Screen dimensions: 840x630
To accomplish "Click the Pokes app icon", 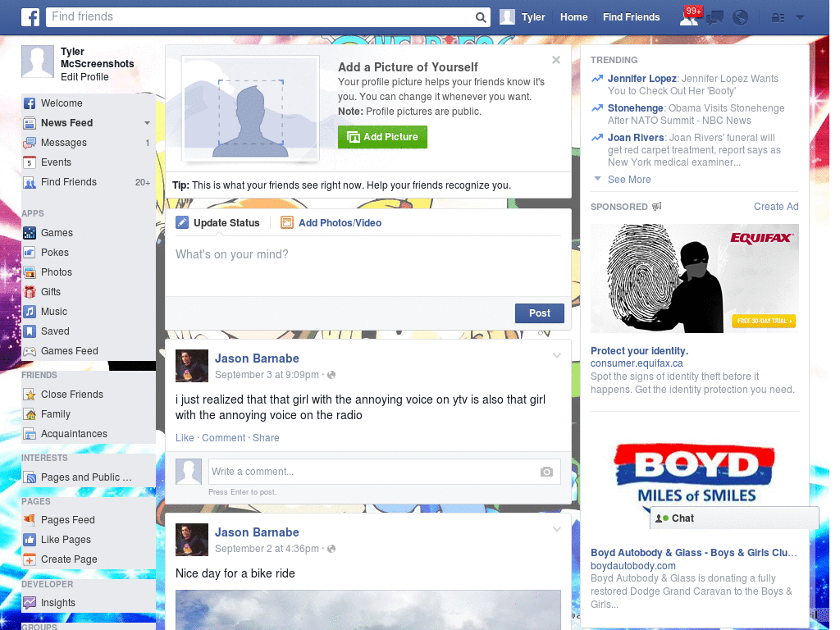I will pos(30,253).
